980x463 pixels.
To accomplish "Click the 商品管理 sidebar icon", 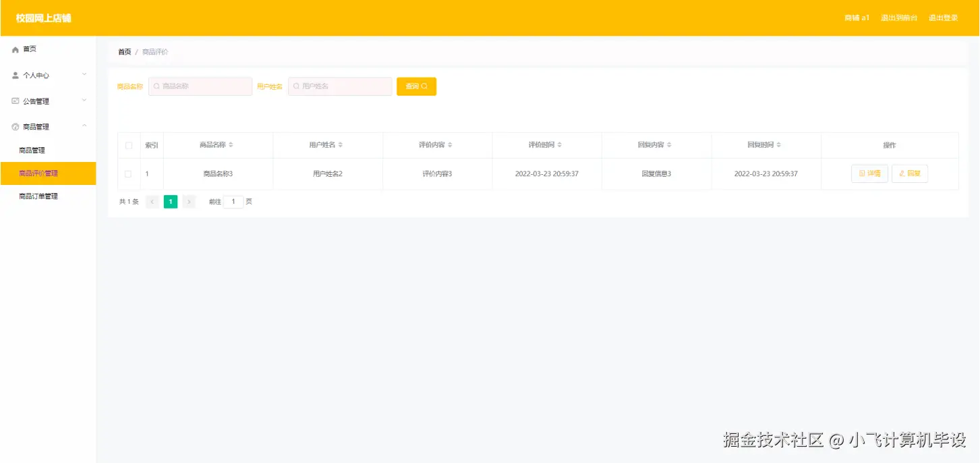I will coord(16,127).
